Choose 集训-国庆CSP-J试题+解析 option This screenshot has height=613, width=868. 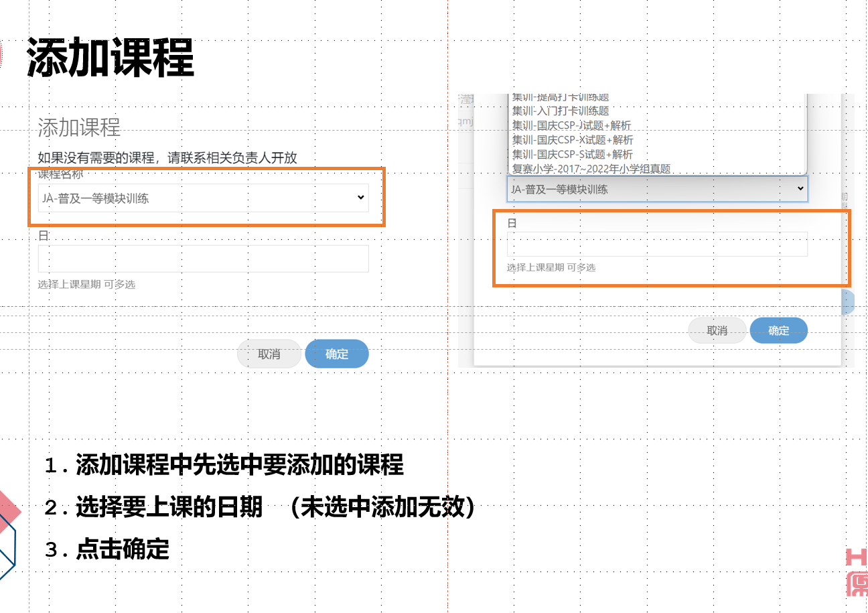coord(572,125)
